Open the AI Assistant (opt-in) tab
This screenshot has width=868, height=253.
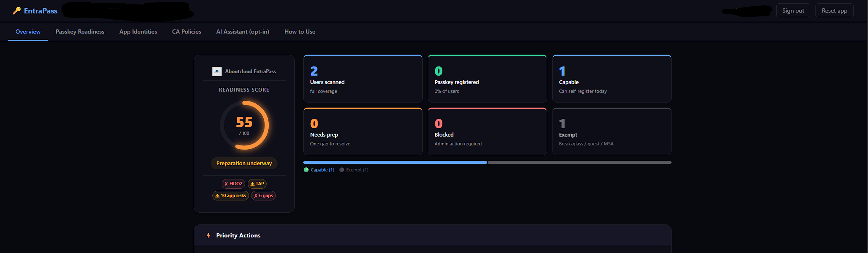click(243, 32)
